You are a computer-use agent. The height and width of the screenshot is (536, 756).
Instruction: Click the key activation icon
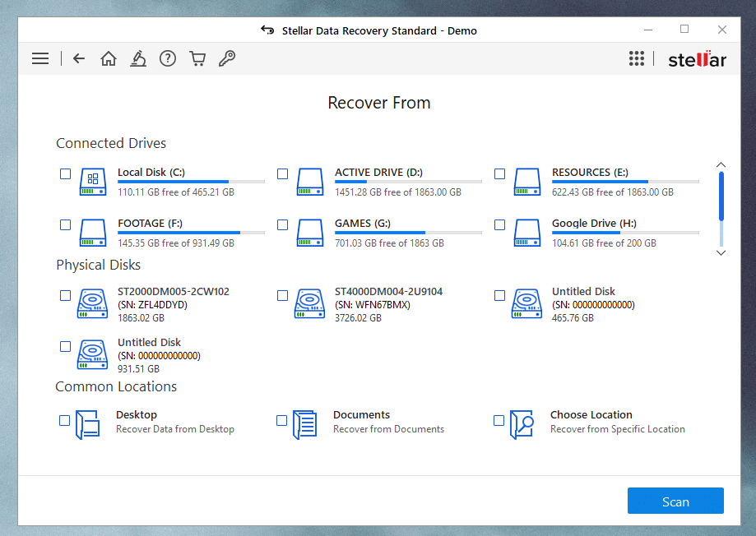point(228,58)
